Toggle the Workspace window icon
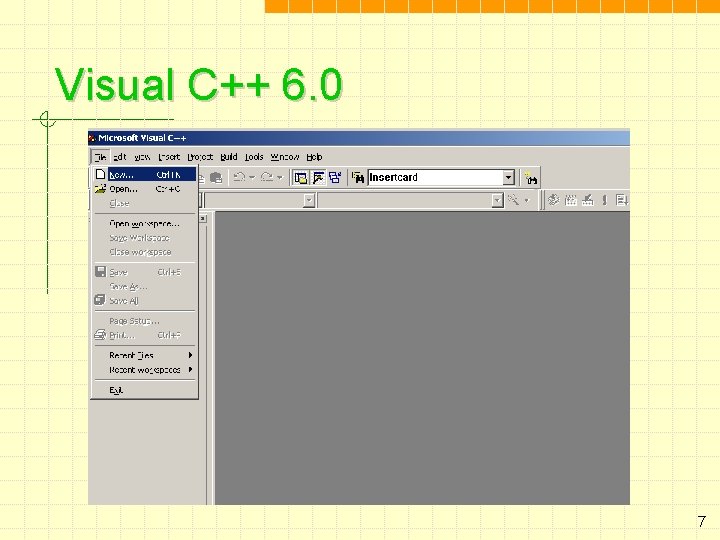This screenshot has height=540, width=720. [x=301, y=178]
